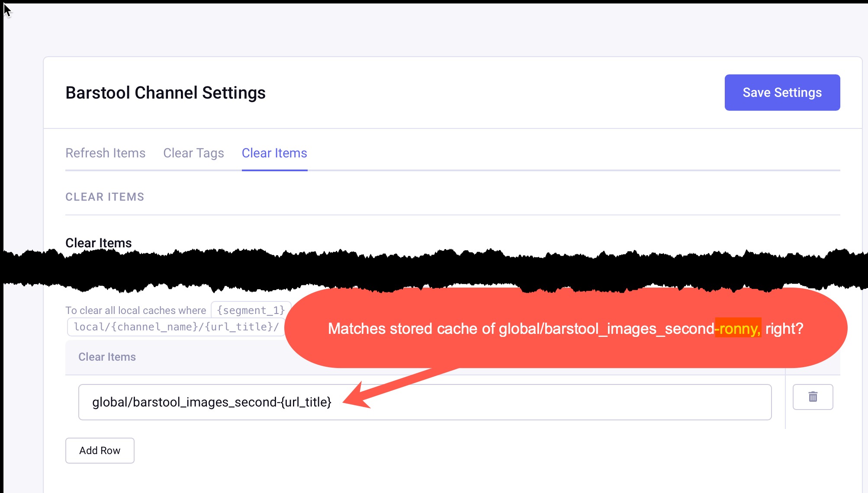Focus the global/barstool_images_second-{url_title} input field
Image resolution: width=868 pixels, height=493 pixels.
424,402
